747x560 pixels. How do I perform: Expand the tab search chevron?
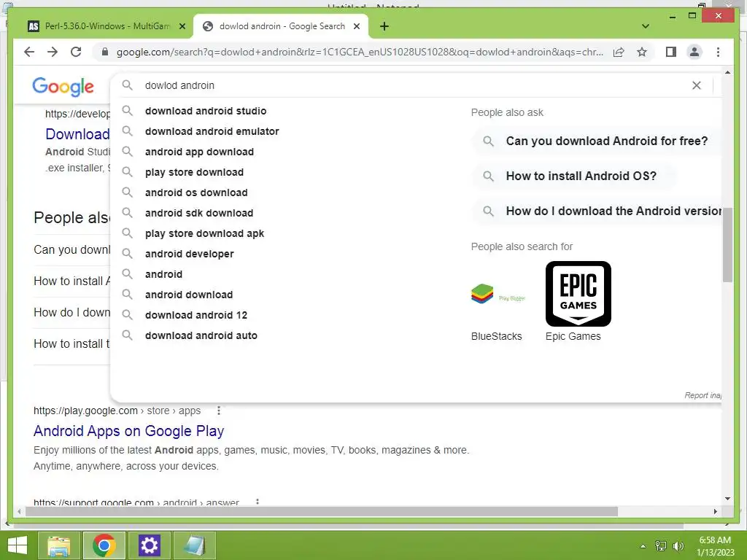(646, 26)
